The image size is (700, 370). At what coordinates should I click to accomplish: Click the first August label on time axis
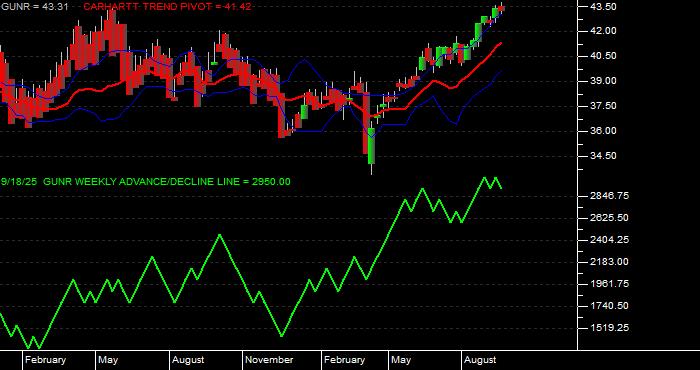[x=188, y=360]
